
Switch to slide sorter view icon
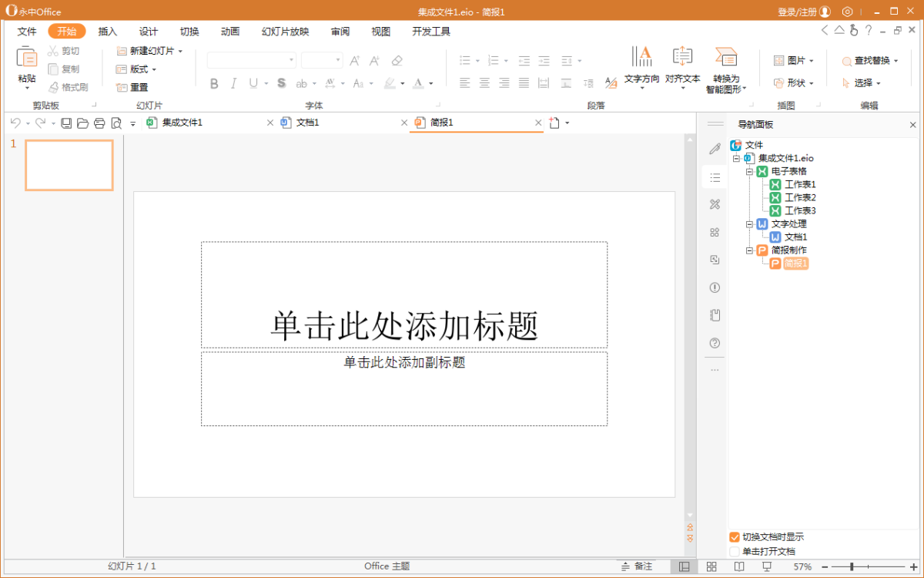point(711,566)
